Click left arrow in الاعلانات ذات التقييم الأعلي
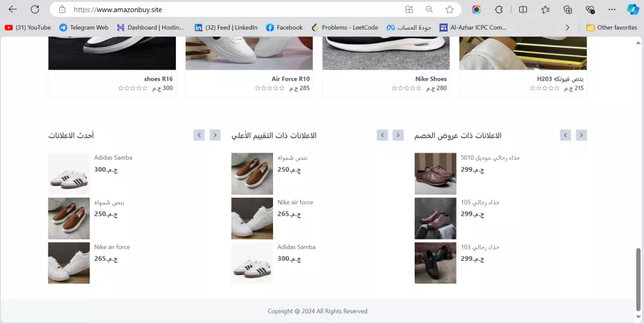Viewport: 644px width, 324px height. click(383, 135)
